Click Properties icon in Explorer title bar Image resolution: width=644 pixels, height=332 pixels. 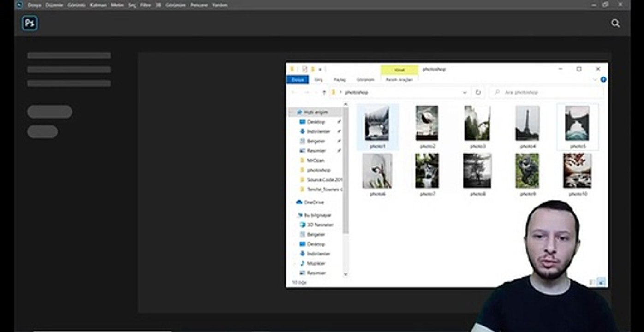304,69
